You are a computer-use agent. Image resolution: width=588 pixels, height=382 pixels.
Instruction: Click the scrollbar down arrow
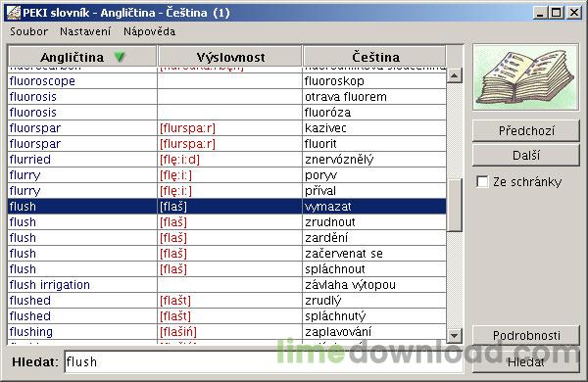[455, 336]
